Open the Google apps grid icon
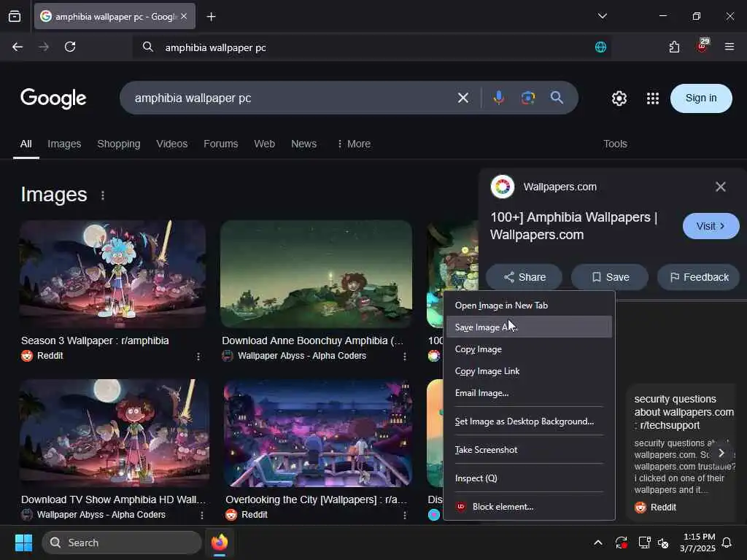747x560 pixels. 652,98
